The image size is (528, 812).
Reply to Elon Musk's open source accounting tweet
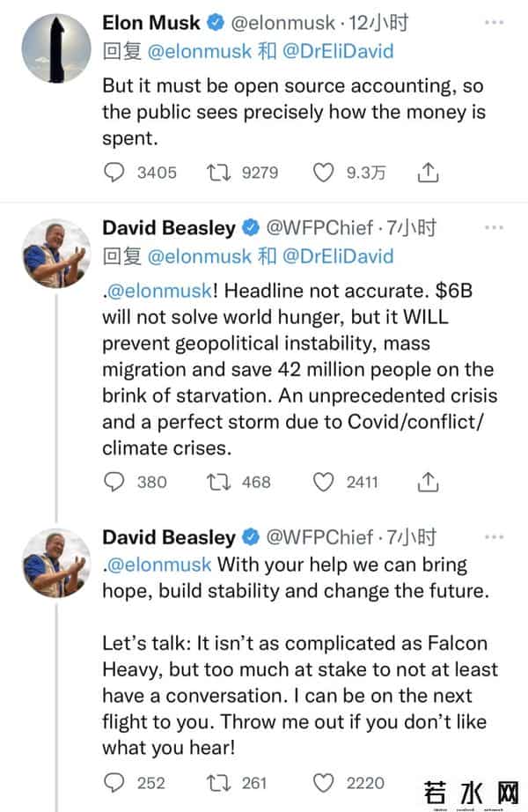coord(114,173)
